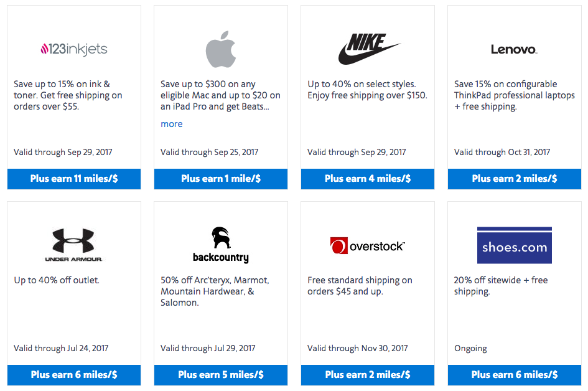Select the Nike swoosh logo
This screenshot has width=588, height=391.
[369, 49]
